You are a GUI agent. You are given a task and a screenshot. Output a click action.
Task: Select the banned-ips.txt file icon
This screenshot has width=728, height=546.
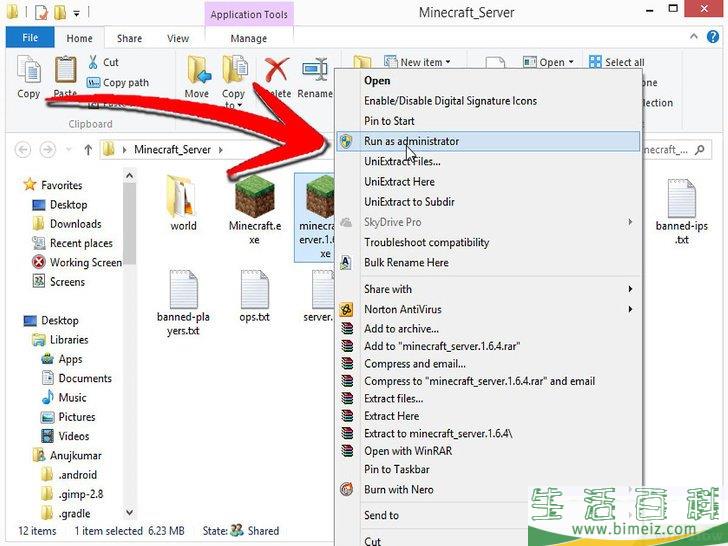[x=682, y=198]
